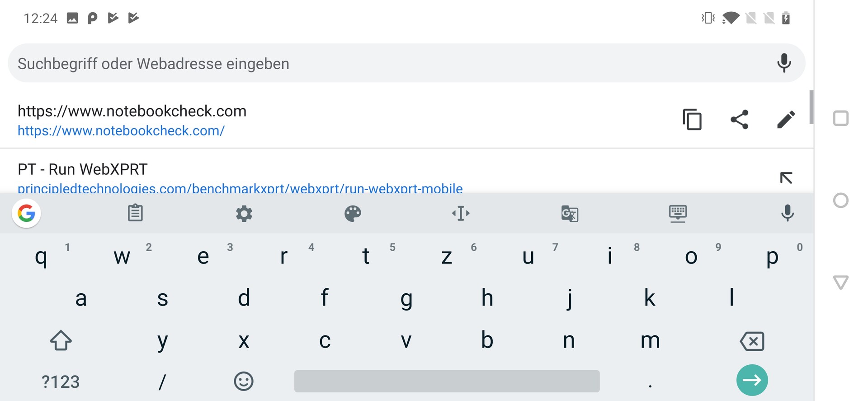Open the keyboard clipboard

[x=135, y=213]
